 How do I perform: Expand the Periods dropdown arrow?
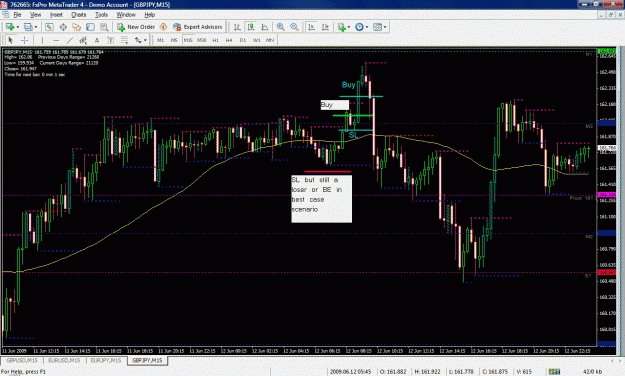tap(367, 27)
